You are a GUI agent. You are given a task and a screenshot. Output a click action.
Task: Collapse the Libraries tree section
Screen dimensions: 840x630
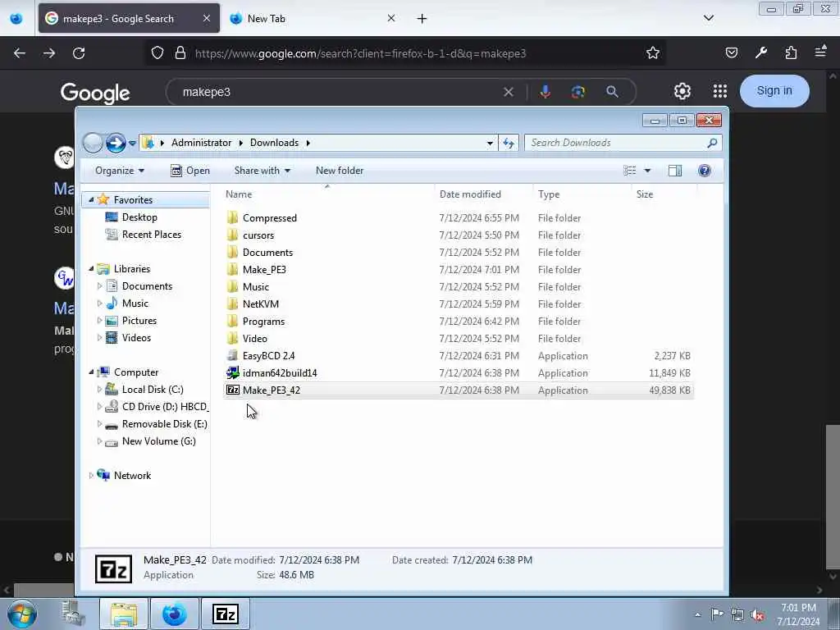point(91,268)
